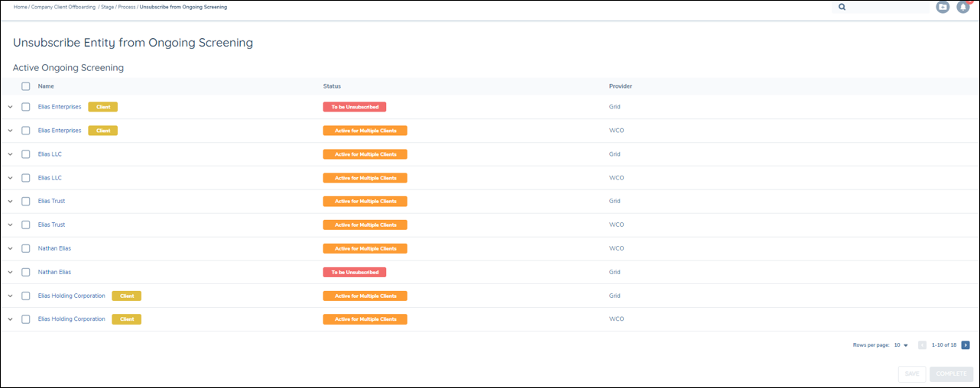Click the previous page arrow
980x388 pixels.
[922, 345]
